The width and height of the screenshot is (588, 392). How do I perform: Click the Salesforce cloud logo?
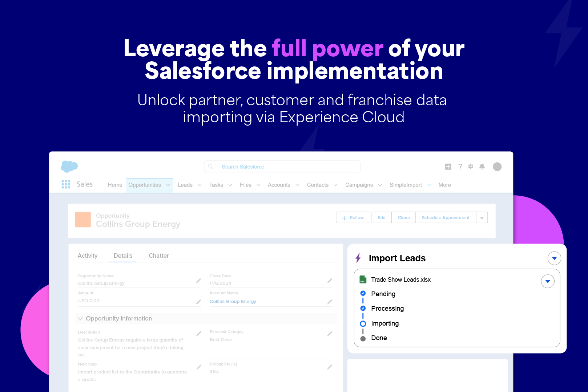[69, 166]
